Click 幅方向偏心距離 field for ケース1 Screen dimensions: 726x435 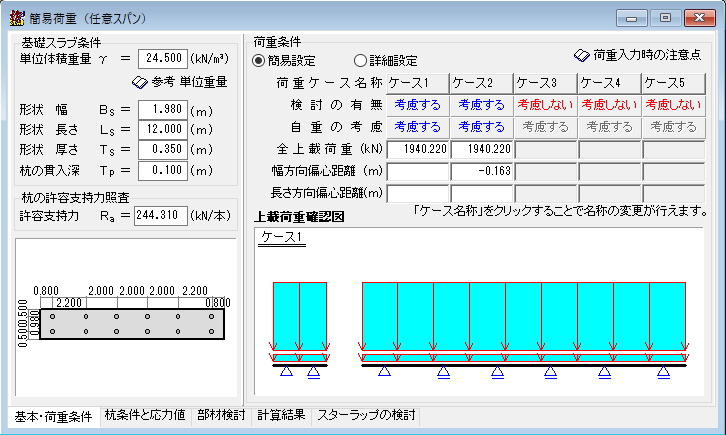(x=418, y=171)
